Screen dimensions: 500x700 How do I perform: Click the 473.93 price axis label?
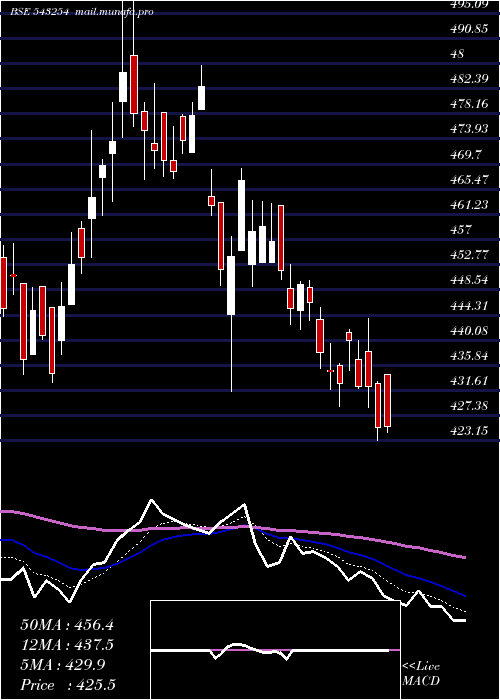pyautogui.click(x=469, y=129)
